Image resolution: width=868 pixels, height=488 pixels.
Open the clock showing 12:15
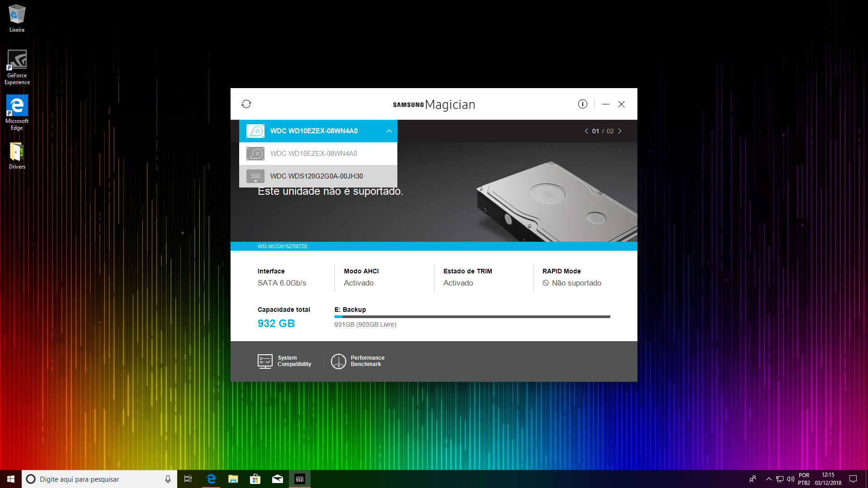pyautogui.click(x=828, y=479)
